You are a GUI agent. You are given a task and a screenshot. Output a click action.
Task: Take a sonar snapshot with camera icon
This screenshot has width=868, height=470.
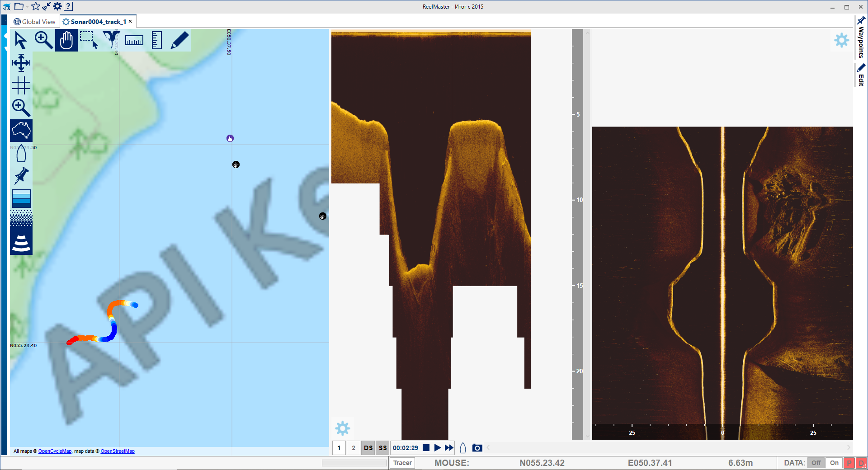477,448
